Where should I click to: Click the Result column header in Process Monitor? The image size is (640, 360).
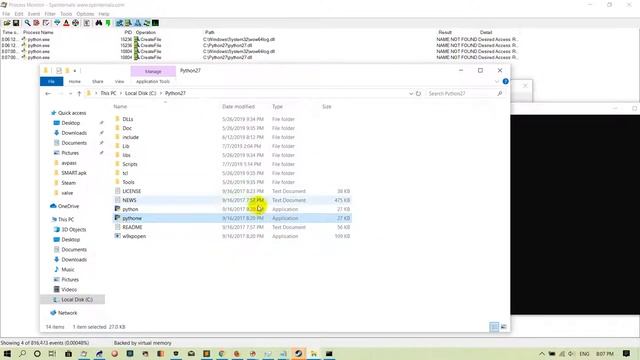(x=445, y=32)
